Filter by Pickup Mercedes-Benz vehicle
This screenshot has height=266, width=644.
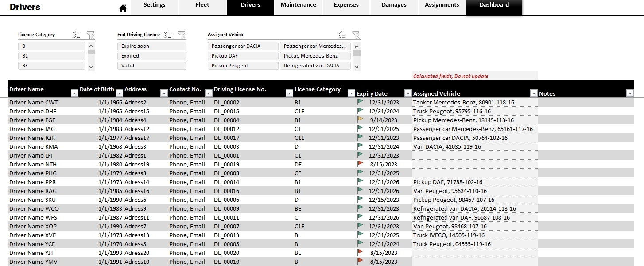coord(315,56)
